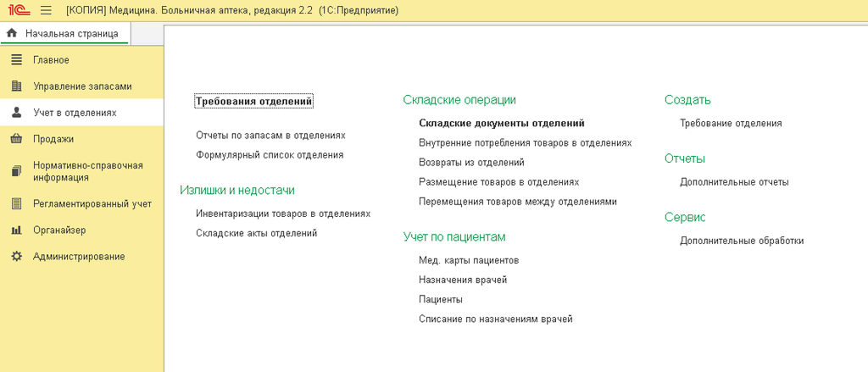The width and height of the screenshot is (868, 372).
Task: Open Дополнительные отчеты under Отчеты
Action: click(734, 182)
